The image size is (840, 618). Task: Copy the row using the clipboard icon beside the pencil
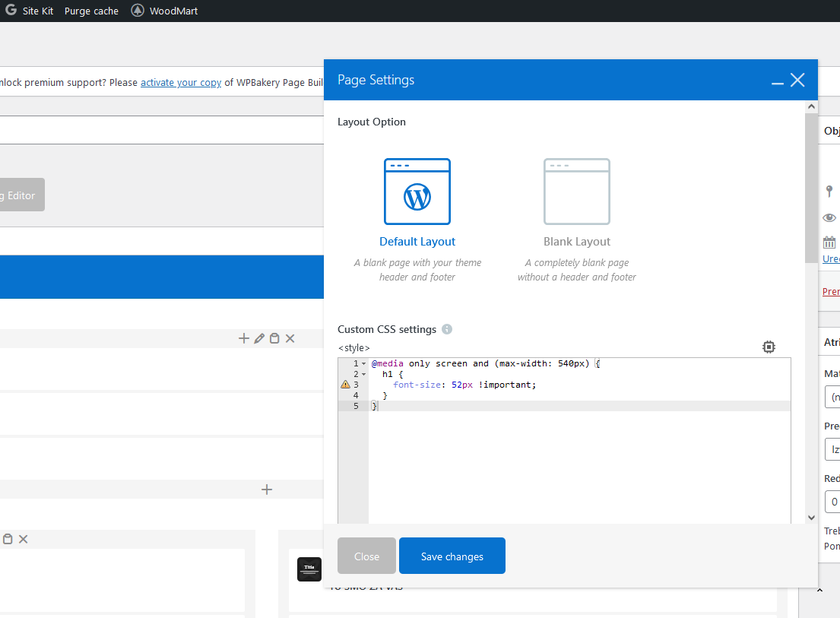click(274, 338)
